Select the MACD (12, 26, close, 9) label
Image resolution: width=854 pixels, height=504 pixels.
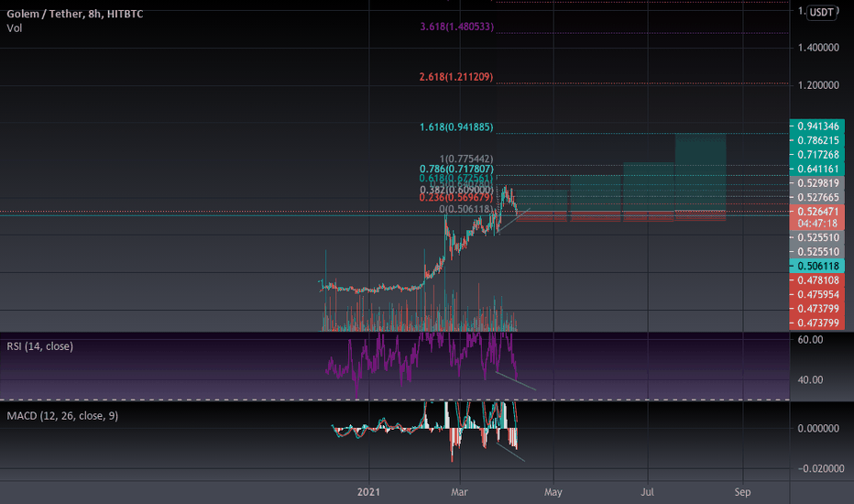[x=62, y=416]
